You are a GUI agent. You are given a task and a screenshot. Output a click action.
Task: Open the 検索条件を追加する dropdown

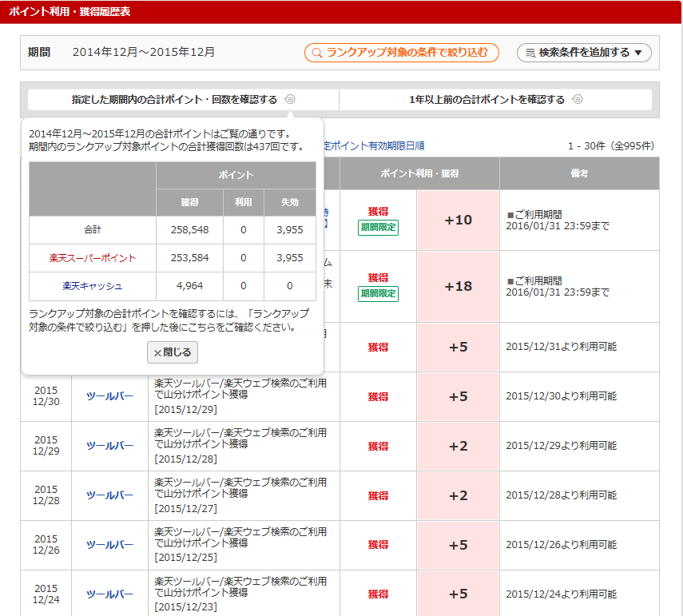click(x=584, y=53)
